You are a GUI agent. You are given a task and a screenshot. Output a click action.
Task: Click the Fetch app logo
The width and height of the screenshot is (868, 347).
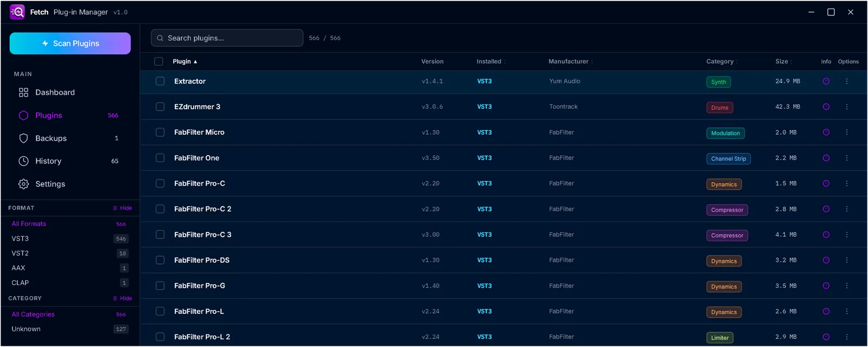[x=17, y=12]
